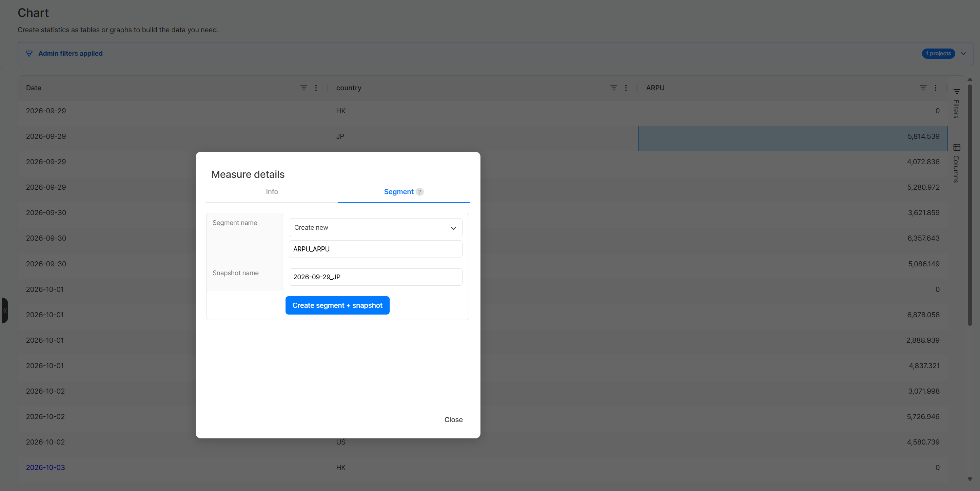Expand the Admin filters applied chevron
The image size is (980, 491).
pos(963,54)
